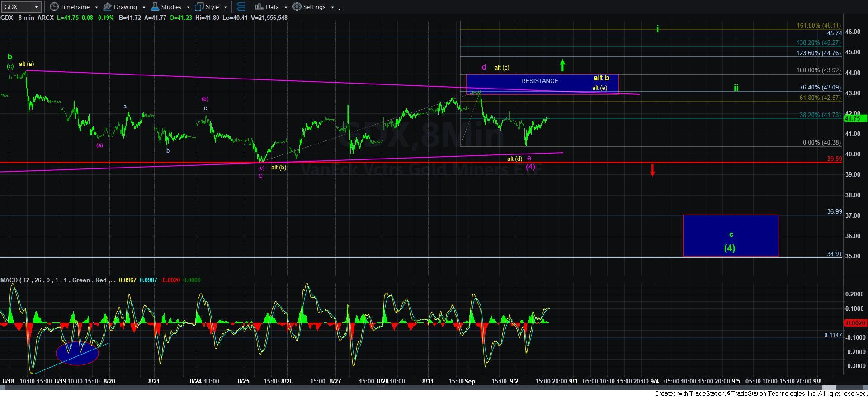The width and height of the screenshot is (868, 397).
Task: Click the green current price marker 41.75
Action: pyautogui.click(x=855, y=118)
